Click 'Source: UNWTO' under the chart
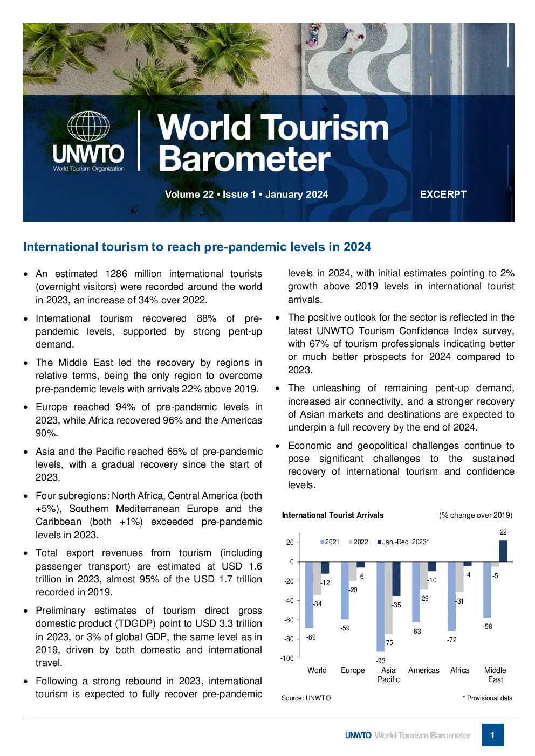This screenshot has width=535, height=756. point(306,698)
